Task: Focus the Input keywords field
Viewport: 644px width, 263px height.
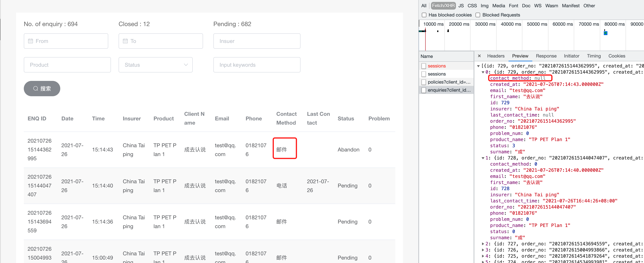Action: tap(257, 65)
